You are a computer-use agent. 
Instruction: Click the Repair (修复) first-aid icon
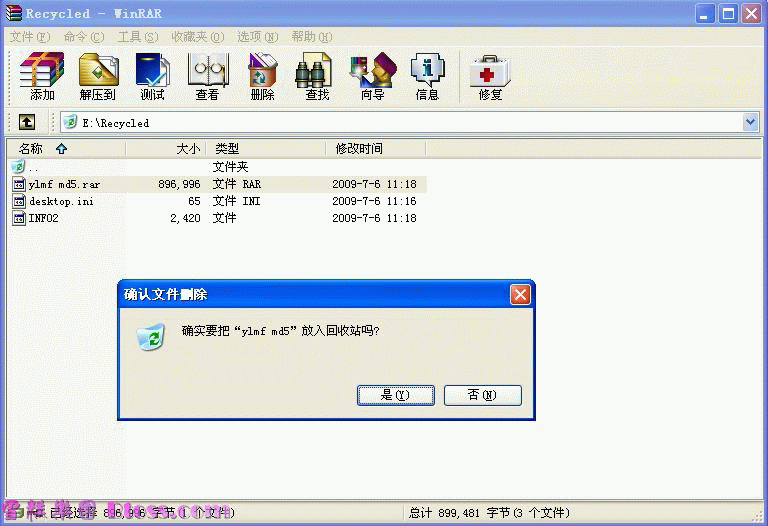pyautogui.click(x=490, y=76)
